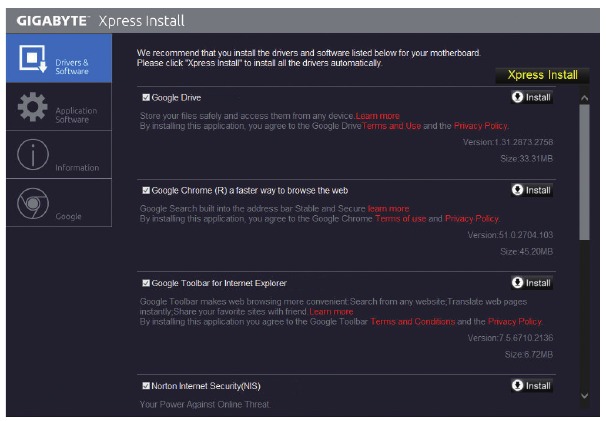Click the download icon for Norton Install

point(517,385)
